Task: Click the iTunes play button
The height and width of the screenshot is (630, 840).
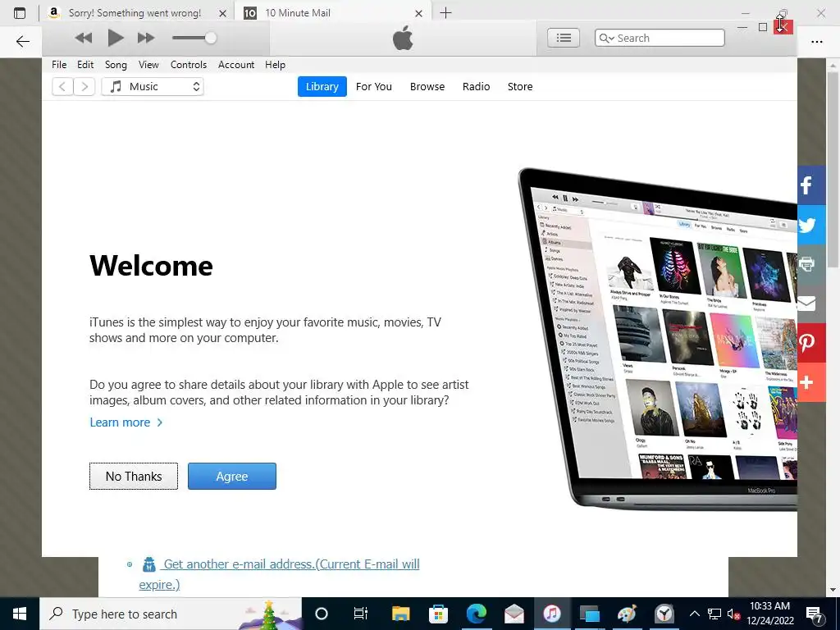Action: (115, 38)
